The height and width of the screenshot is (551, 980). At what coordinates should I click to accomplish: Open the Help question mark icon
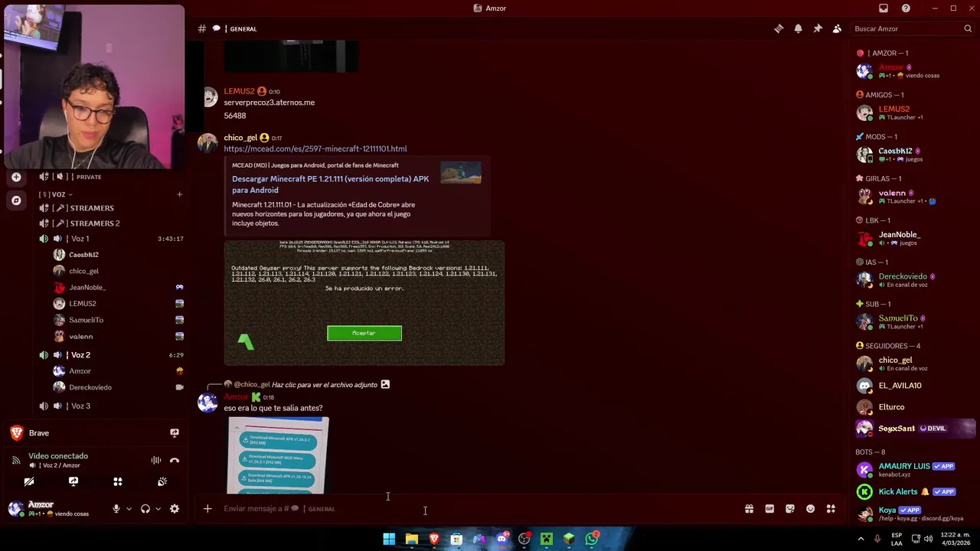(906, 8)
